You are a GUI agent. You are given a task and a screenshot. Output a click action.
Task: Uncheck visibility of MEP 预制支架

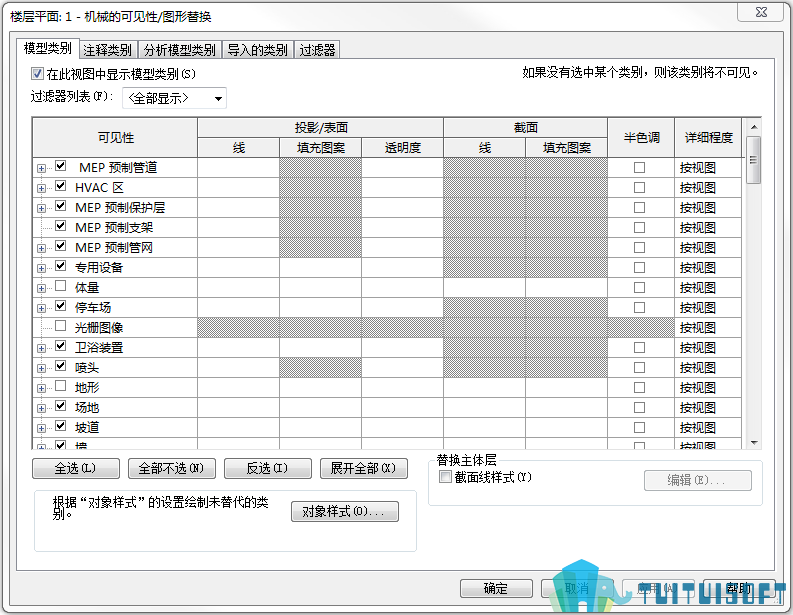coord(61,226)
